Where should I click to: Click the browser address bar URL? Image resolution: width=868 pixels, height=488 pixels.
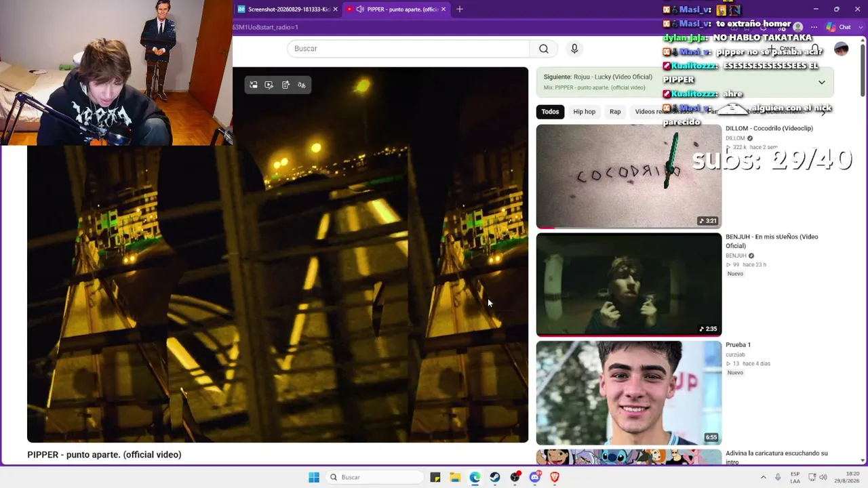point(265,27)
